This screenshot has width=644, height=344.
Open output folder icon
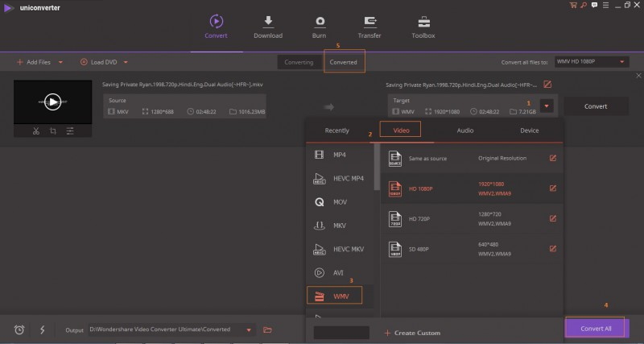click(x=267, y=329)
